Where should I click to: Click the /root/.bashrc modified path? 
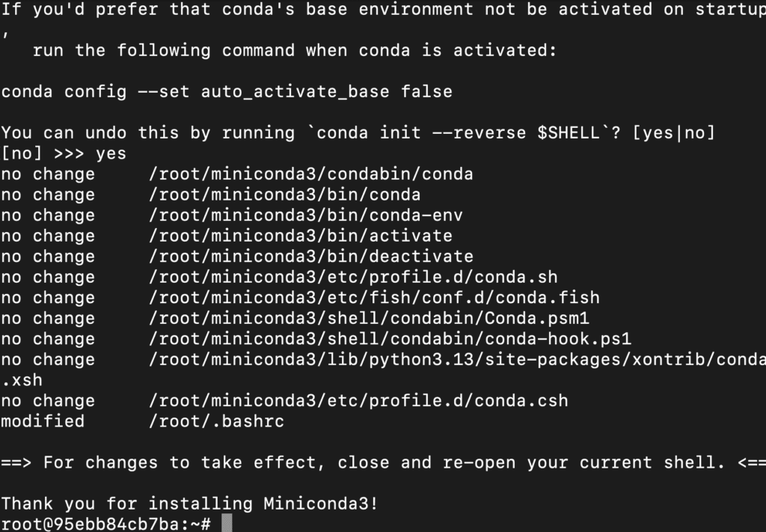216,421
